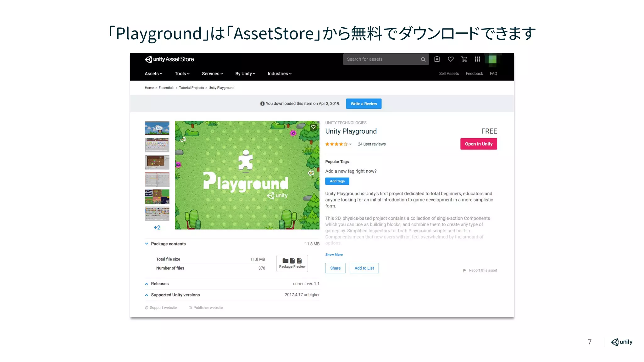Click the Feedback link
This screenshot has height=362, width=644.
pyautogui.click(x=474, y=74)
